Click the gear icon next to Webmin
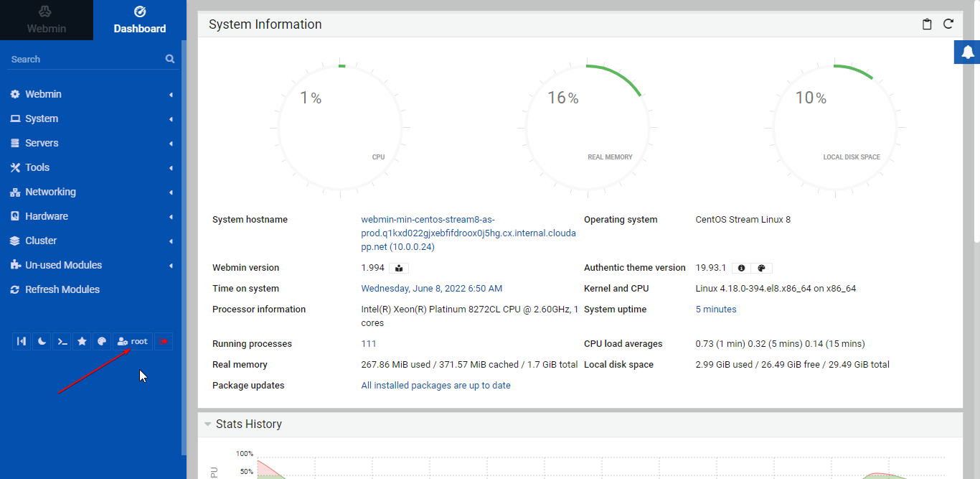Viewport: 980px width, 479px height. point(15,94)
